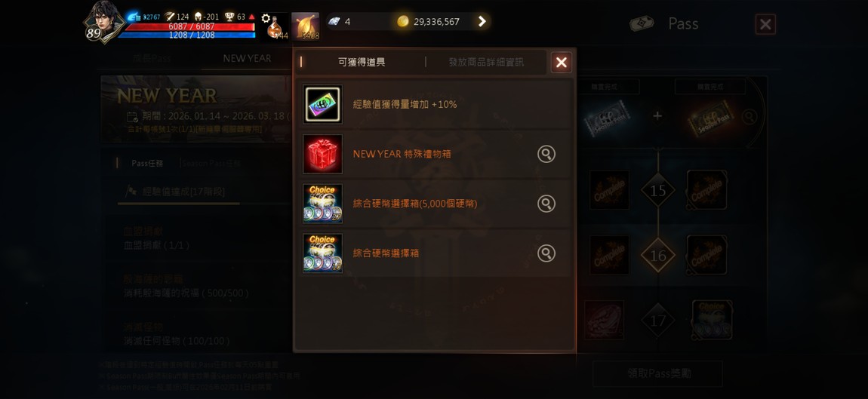Select the Pass任務 sub-tab
This screenshot has width=868, height=399.
pyautogui.click(x=146, y=163)
